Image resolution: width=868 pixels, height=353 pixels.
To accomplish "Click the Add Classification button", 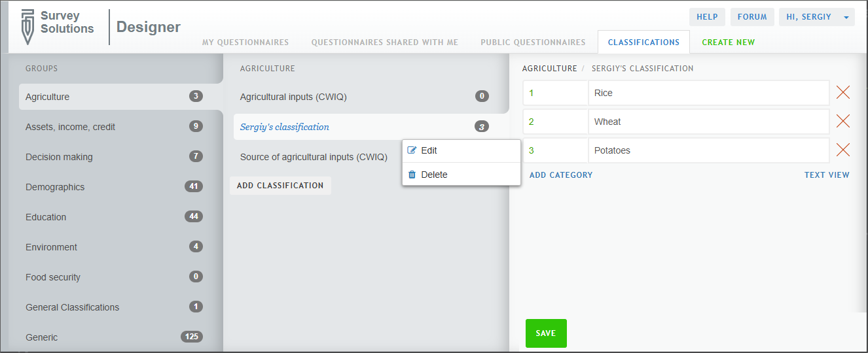I will point(280,186).
